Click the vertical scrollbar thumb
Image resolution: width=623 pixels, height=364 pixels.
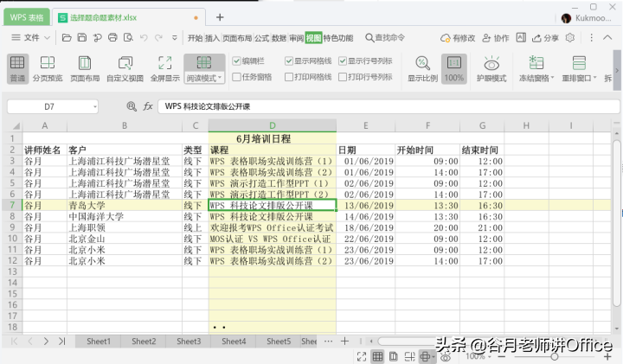pyautogui.click(x=616, y=224)
